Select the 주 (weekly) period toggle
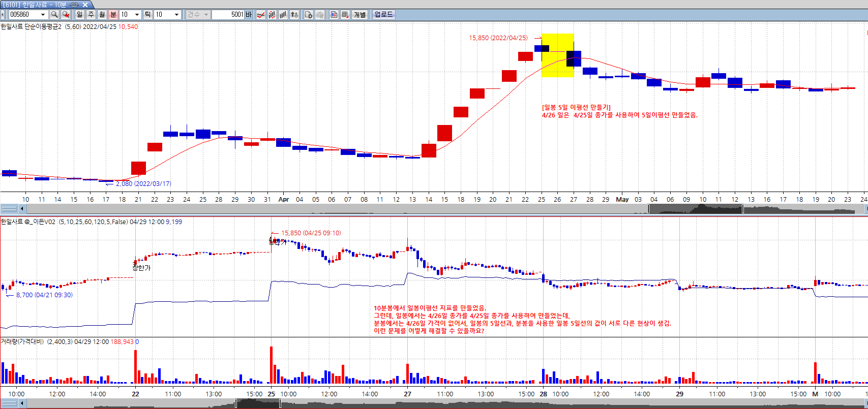Viewport: 868px width, 409px height. point(91,15)
